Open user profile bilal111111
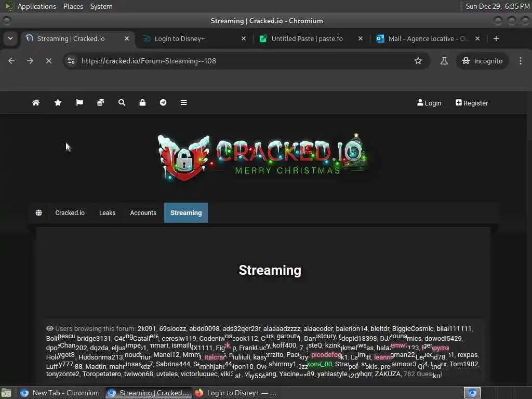Viewport: 532px width, 399px height. pyautogui.click(x=454, y=329)
